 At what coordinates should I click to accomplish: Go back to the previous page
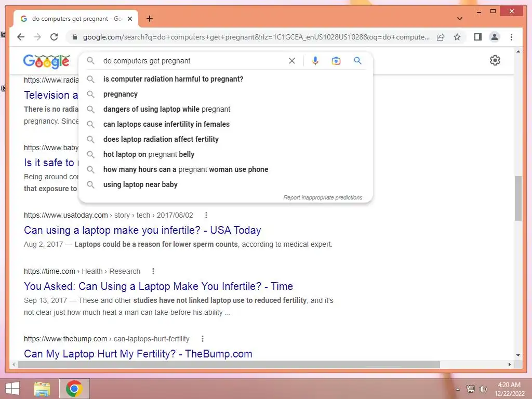[21, 37]
